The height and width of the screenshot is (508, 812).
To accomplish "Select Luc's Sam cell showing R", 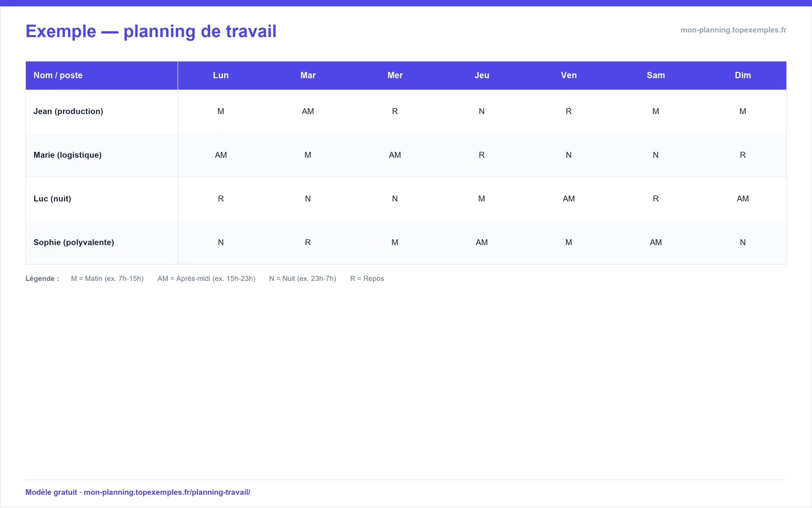I will point(656,199).
